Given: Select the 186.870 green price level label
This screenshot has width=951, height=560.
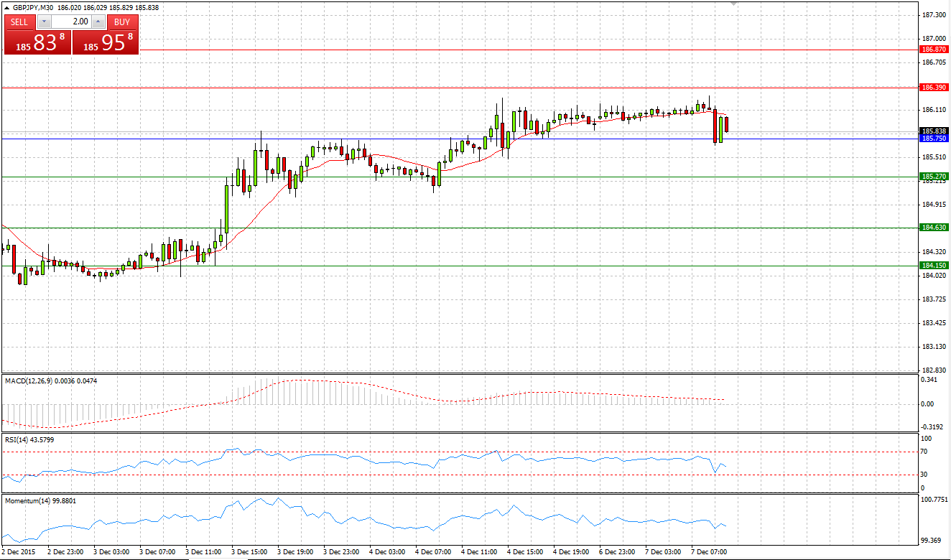Looking at the screenshot, I should pyautogui.click(x=934, y=50).
